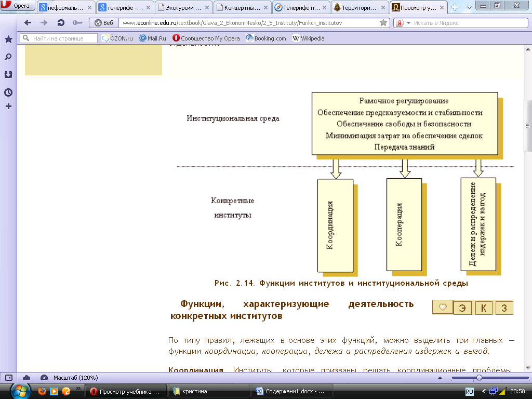This screenshot has width=532, height=399.
Task: Click 'Найти на странице' search field
Action: click(58, 38)
